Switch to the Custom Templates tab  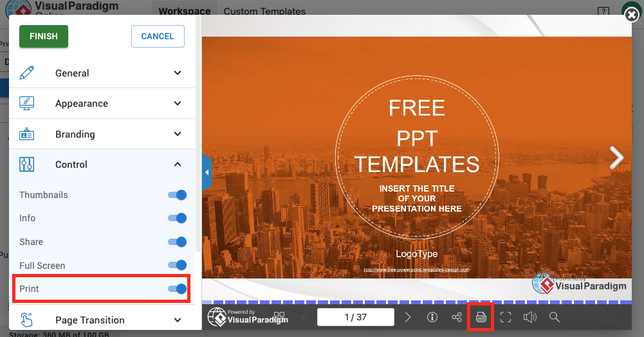264,12
